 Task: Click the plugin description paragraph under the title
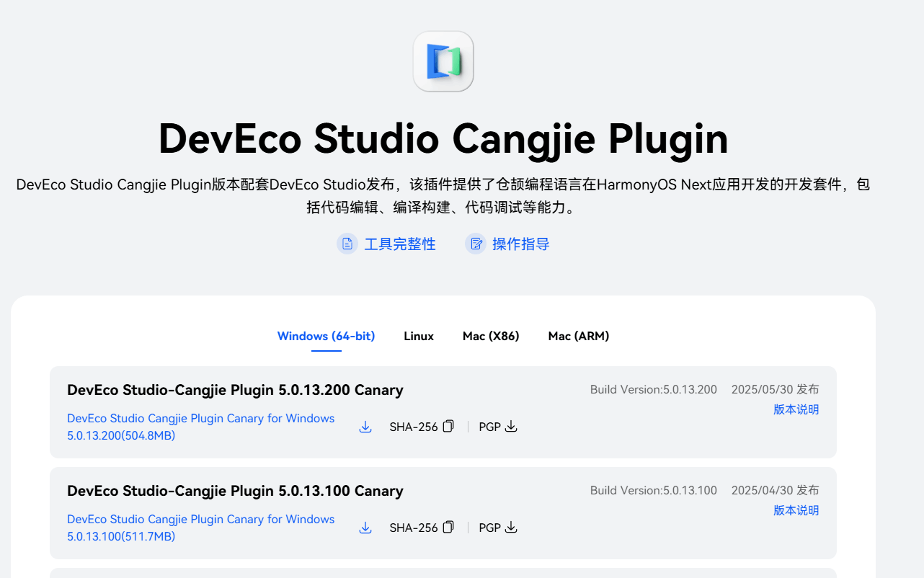click(x=443, y=196)
